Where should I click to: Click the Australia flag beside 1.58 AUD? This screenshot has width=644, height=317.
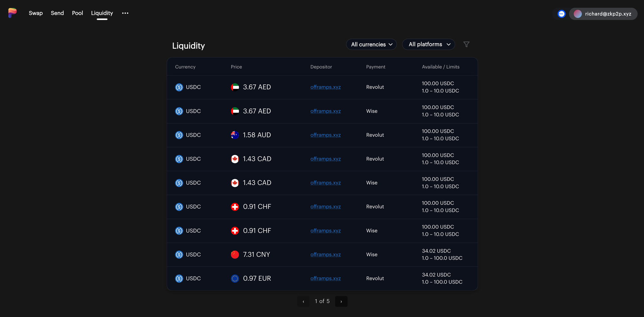point(235,135)
